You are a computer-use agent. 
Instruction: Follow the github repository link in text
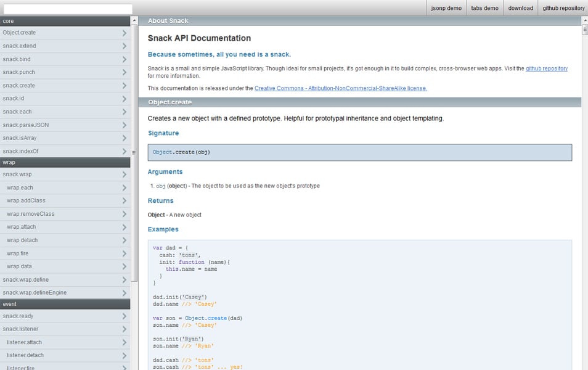(546, 68)
